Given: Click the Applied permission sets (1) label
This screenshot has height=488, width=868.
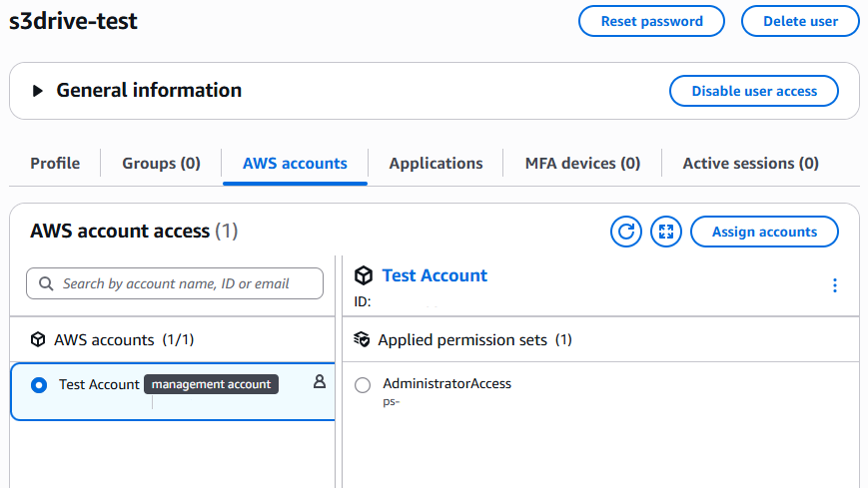Looking at the screenshot, I should 475,339.
